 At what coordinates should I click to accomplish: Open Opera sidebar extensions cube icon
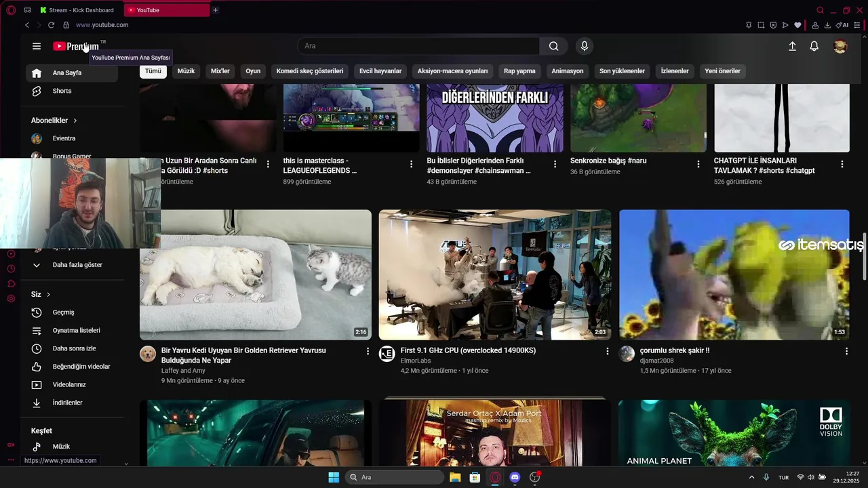click(x=11, y=283)
